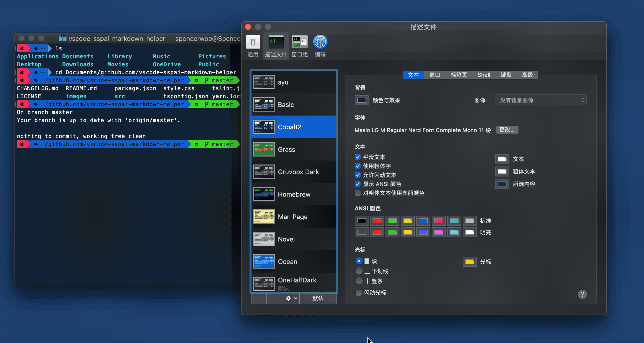Image resolution: width=644 pixels, height=343 pixels.
Task: Open the 通用 (General) preferences icon
Action: [x=253, y=42]
